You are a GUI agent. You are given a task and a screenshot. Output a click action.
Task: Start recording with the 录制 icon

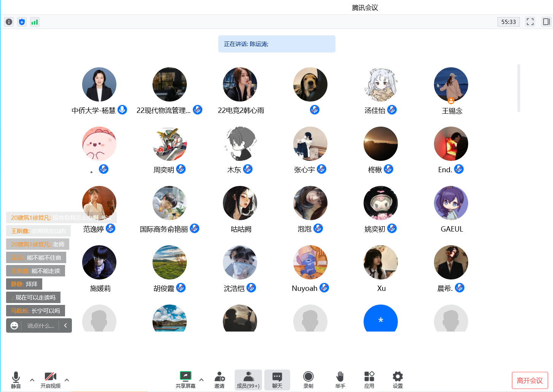308,379
